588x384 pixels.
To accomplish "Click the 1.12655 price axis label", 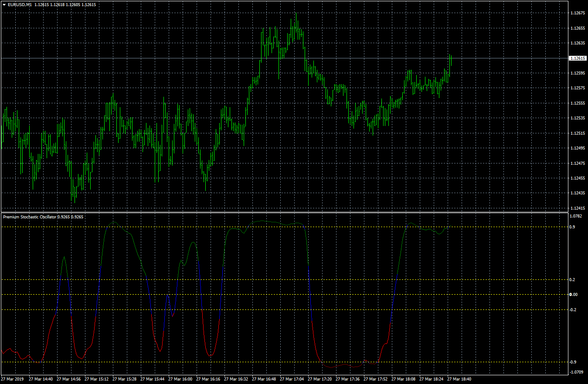I will click(578, 28).
